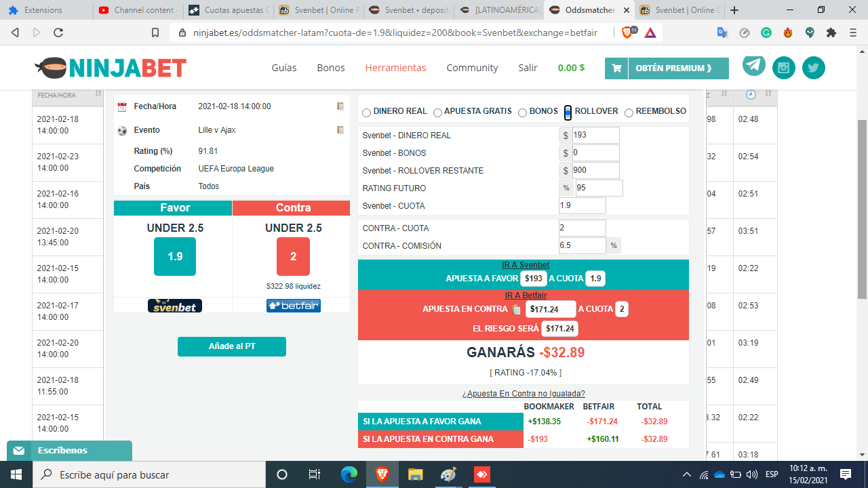This screenshot has width=868, height=488.
Task: Open the extensions puzzle icon
Action: tap(831, 33)
